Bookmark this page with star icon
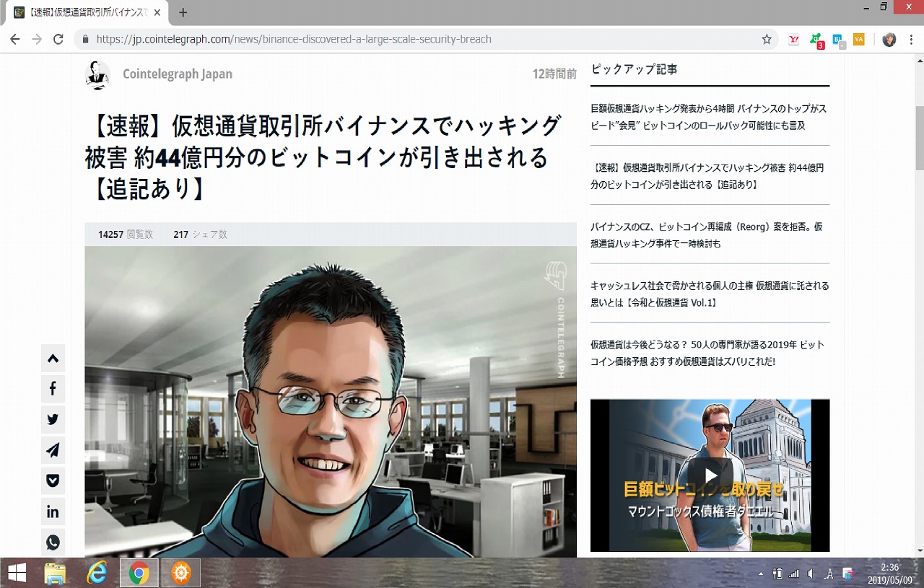Screen dimensions: 924x588 tap(767, 39)
